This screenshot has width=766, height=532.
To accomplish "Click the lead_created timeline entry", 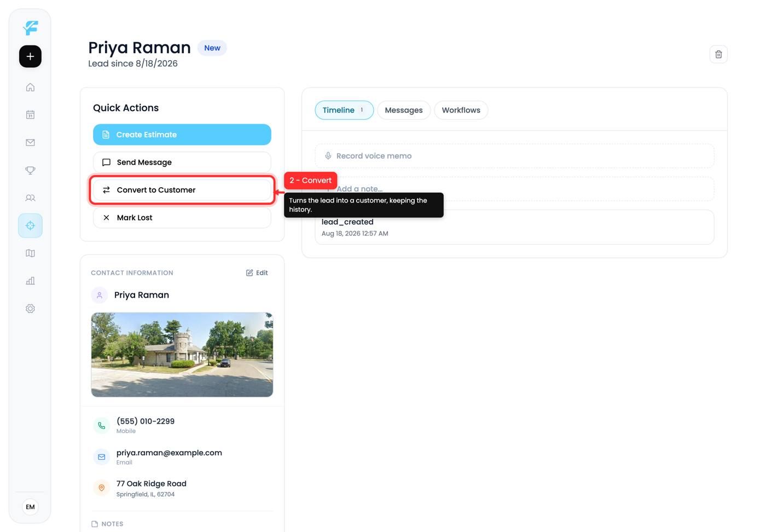I will [x=514, y=227].
